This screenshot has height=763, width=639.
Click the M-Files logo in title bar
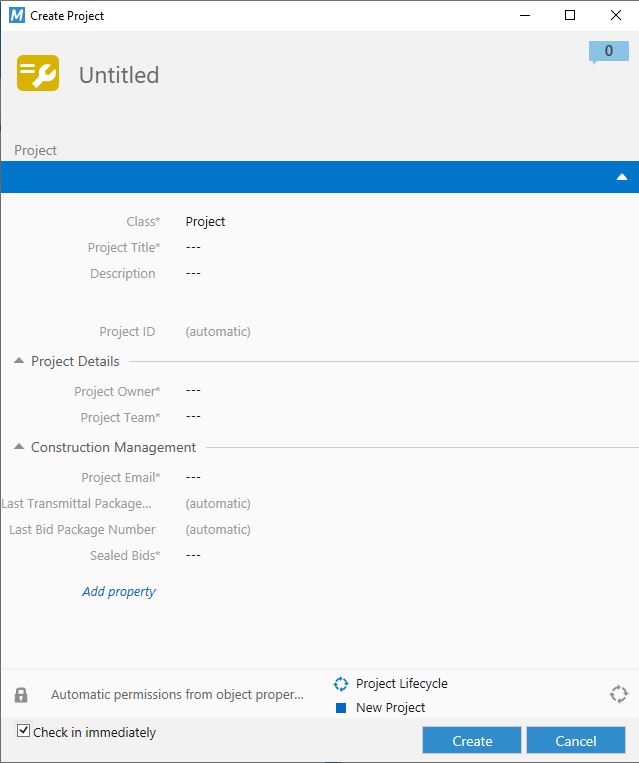coord(17,15)
